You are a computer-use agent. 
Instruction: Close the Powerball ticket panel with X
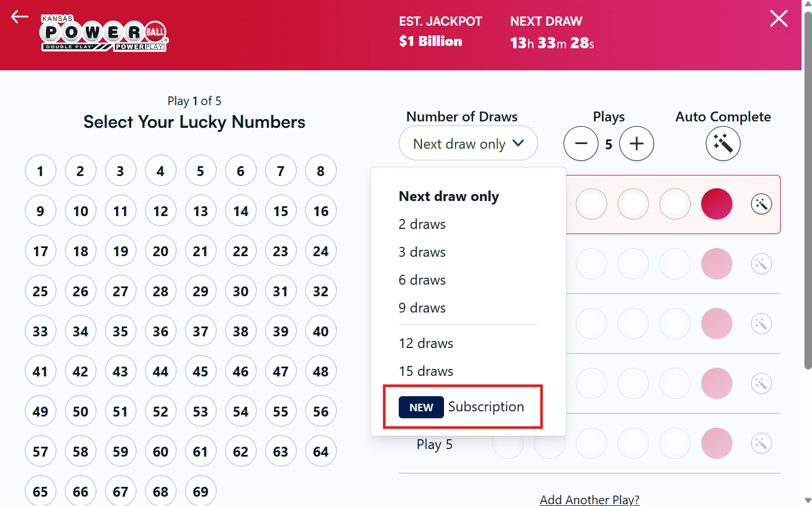(779, 19)
